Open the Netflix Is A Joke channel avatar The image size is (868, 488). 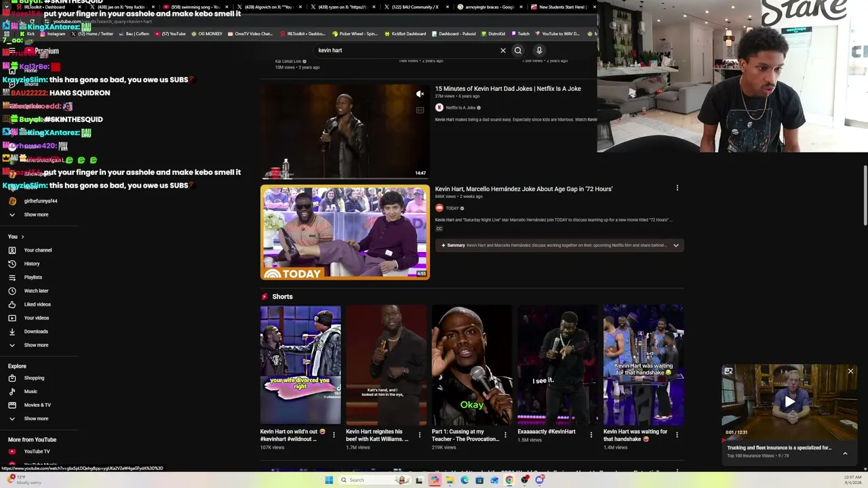click(439, 108)
